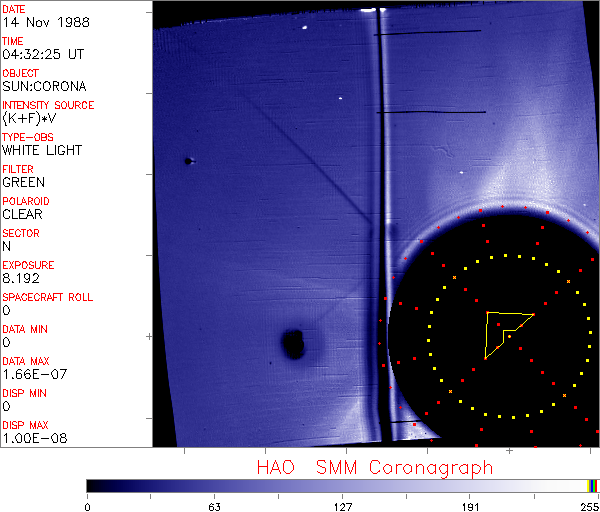
Task: Select the SUN:CORONA object value
Action: [44, 87]
